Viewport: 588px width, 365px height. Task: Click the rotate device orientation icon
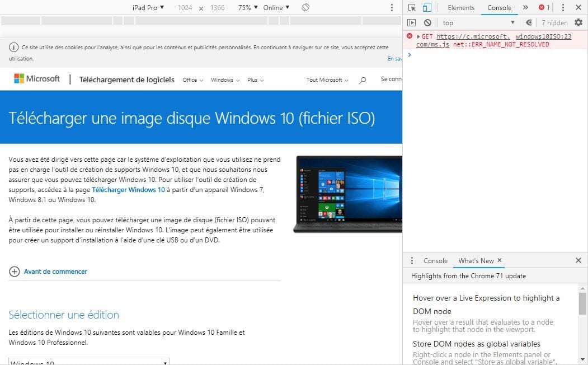click(x=305, y=7)
